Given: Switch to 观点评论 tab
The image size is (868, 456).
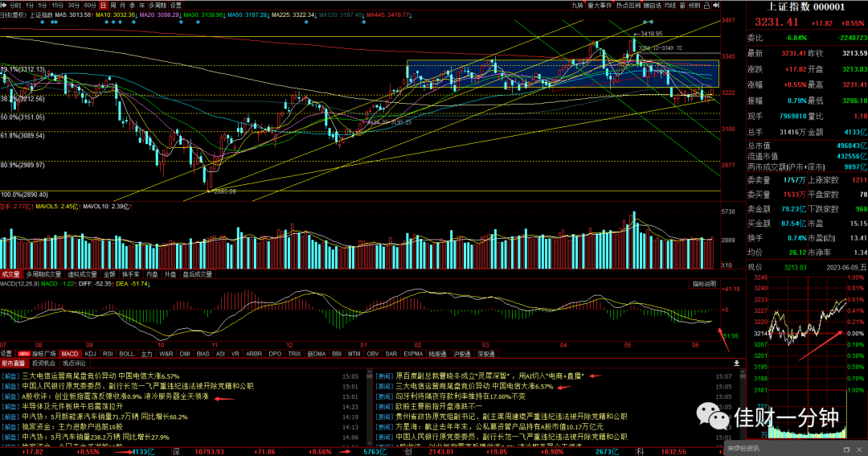Looking at the screenshot, I should click(x=74, y=364).
